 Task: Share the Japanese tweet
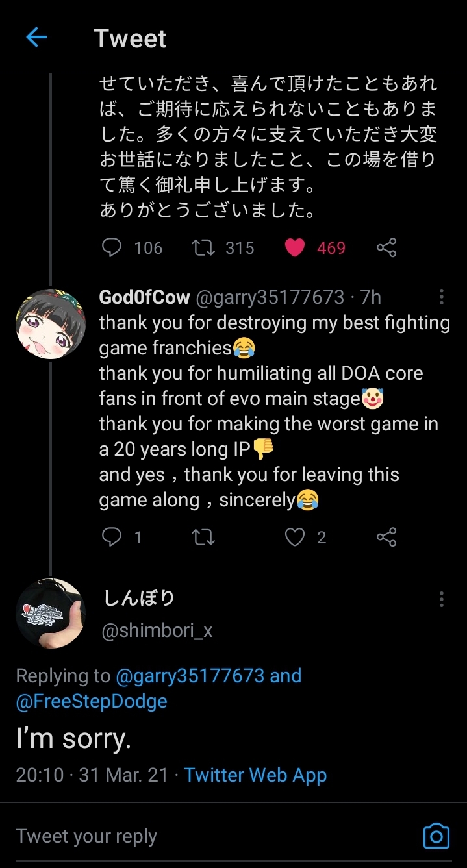[386, 247]
